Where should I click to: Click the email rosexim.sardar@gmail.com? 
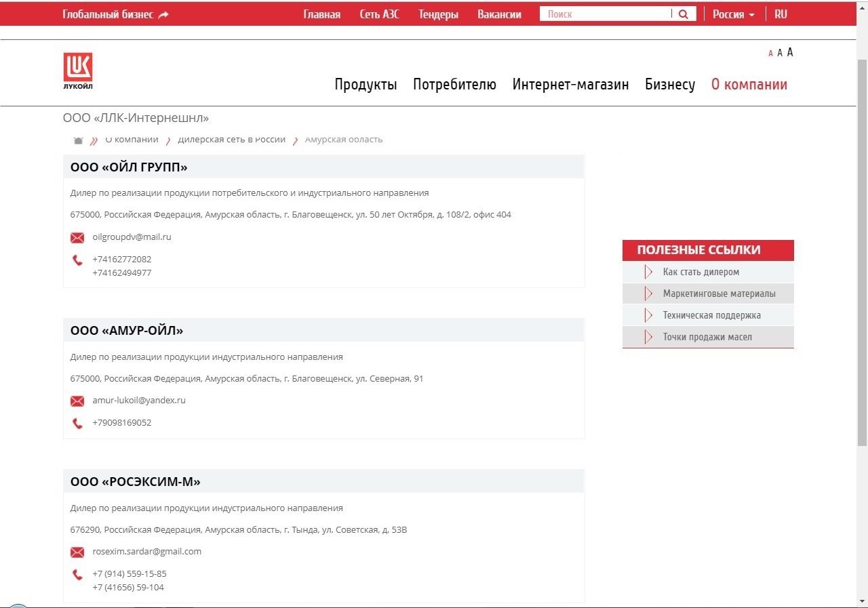(x=147, y=552)
